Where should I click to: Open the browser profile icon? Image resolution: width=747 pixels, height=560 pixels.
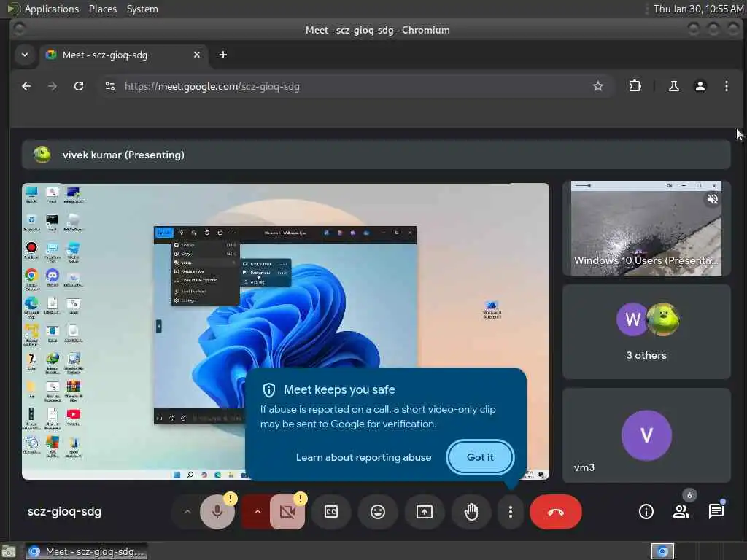(x=700, y=86)
